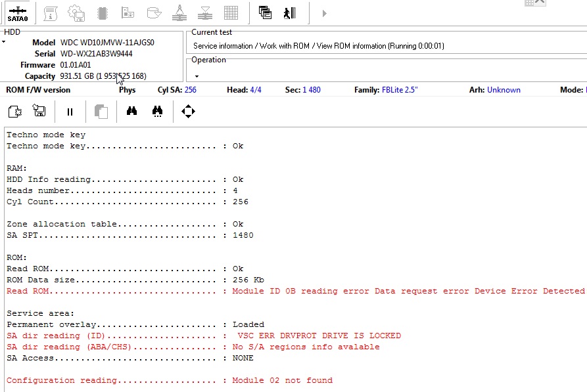Image resolution: width=587 pixels, height=392 pixels.
Task: Click the 'SA Access' NONE log line
Action: pyautogui.click(x=130, y=358)
